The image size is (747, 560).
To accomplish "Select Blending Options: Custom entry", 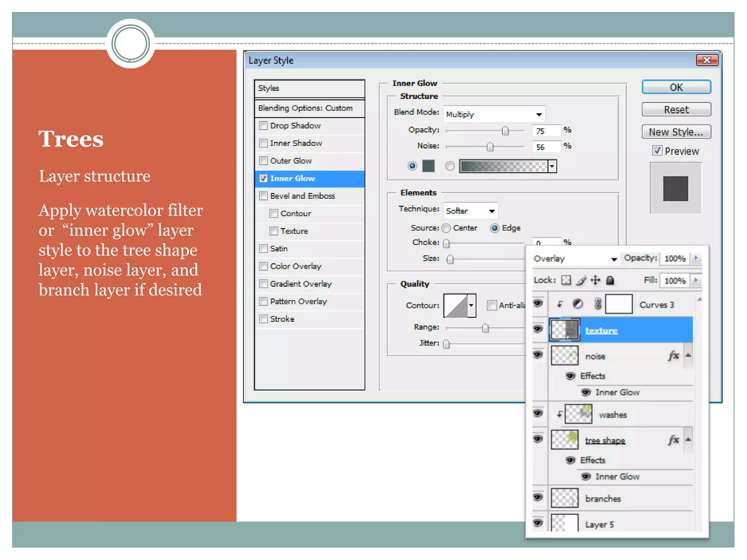I will tap(305, 108).
